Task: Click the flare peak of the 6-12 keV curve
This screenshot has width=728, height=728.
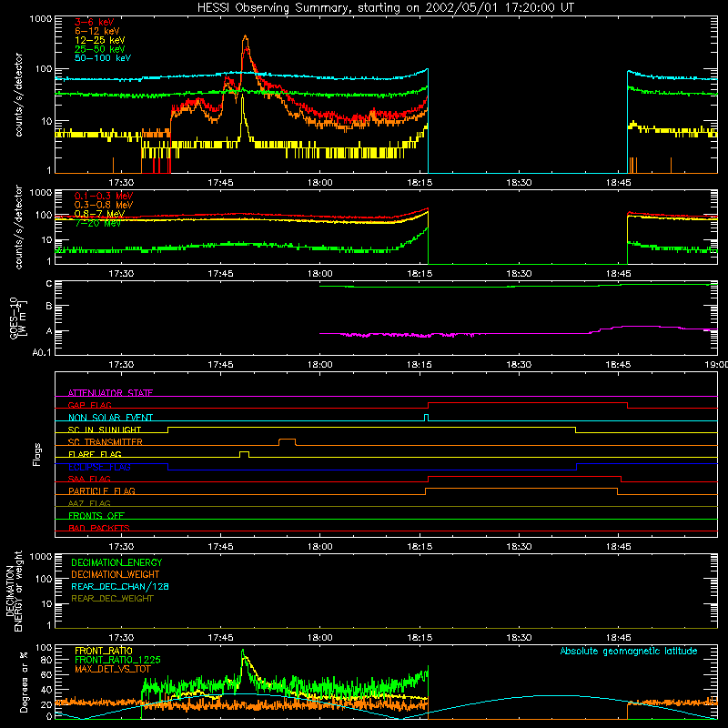Action: pos(245,37)
